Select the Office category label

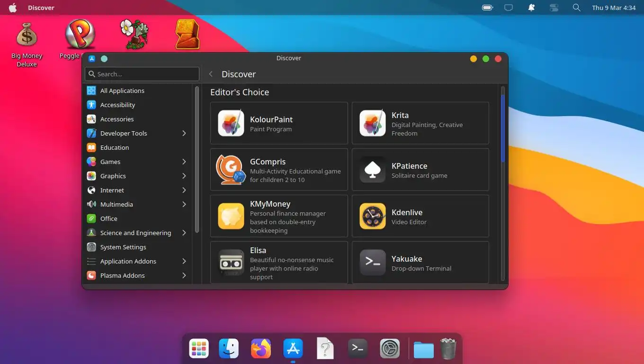tap(109, 218)
